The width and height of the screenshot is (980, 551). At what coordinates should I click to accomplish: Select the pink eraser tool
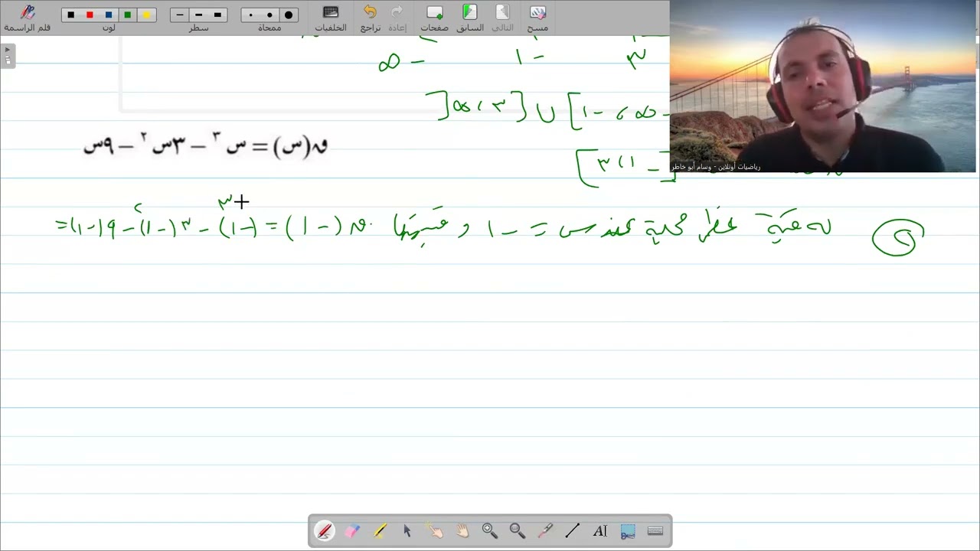[352, 530]
